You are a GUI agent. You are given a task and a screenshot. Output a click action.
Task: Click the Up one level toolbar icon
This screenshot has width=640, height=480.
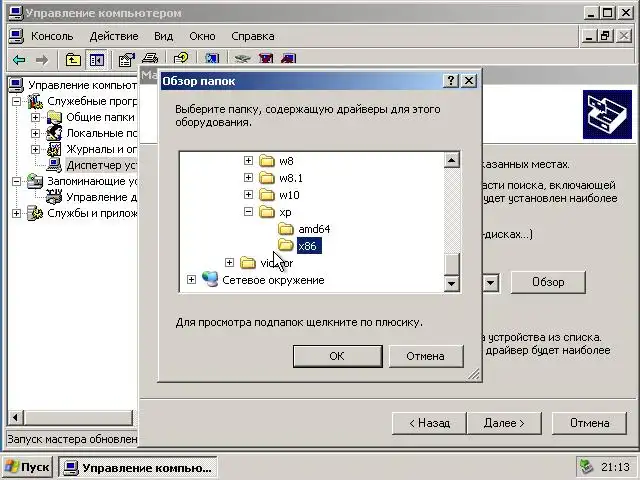73,60
